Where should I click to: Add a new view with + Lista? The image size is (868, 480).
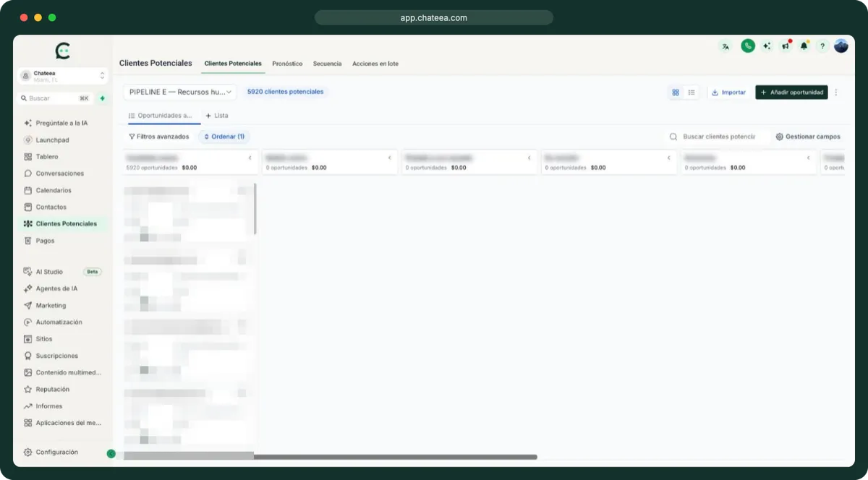[217, 116]
